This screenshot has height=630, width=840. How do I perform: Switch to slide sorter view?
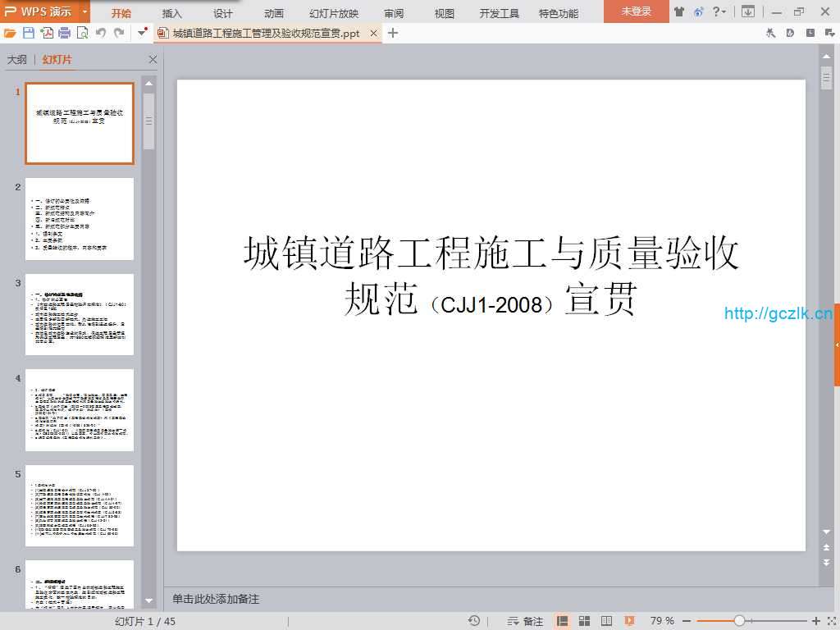[584, 621]
